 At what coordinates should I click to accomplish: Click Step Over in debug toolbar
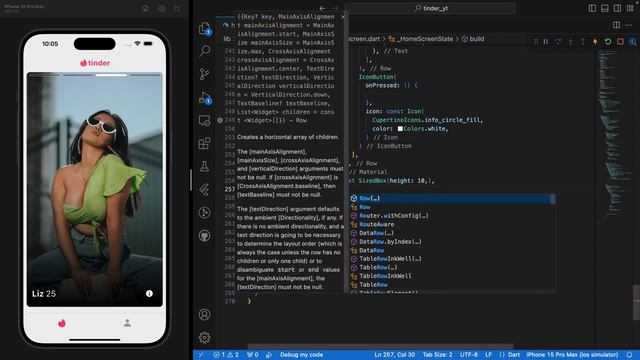tap(558, 42)
